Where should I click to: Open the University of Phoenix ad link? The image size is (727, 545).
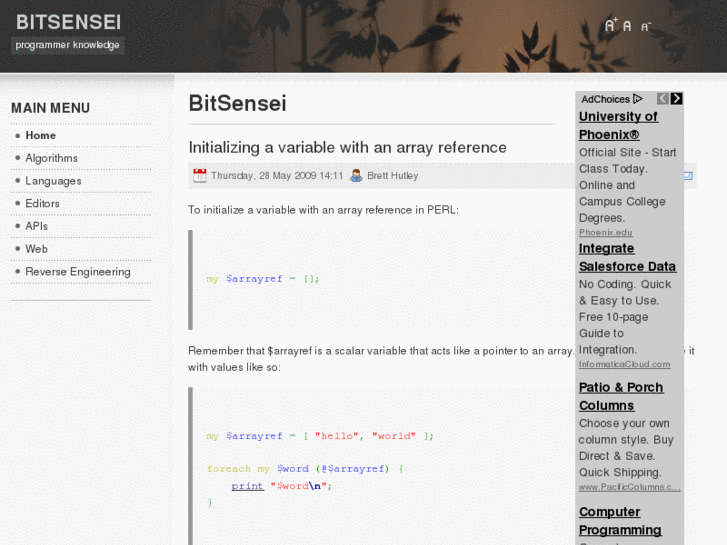pos(618,126)
